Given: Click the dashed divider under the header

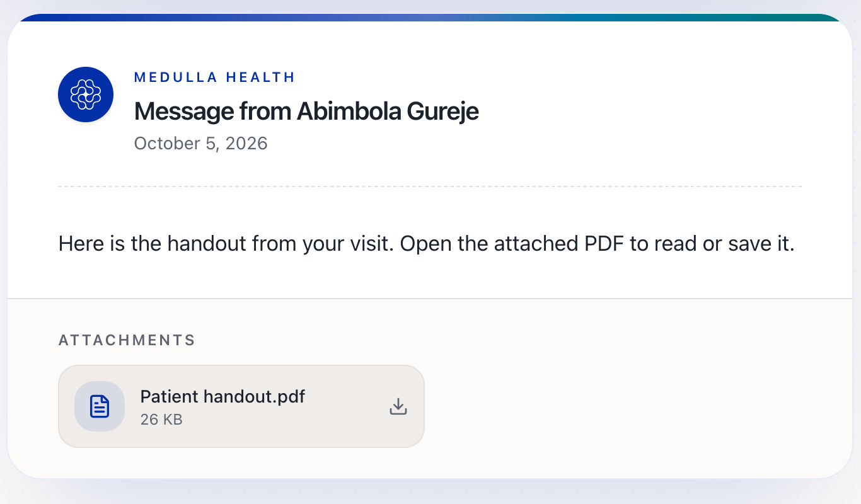Looking at the screenshot, I should (430, 186).
